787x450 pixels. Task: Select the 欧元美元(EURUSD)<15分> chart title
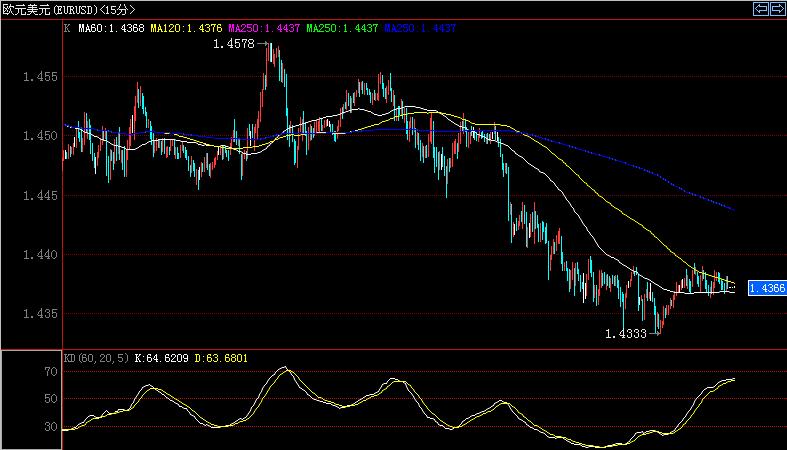click(x=69, y=10)
